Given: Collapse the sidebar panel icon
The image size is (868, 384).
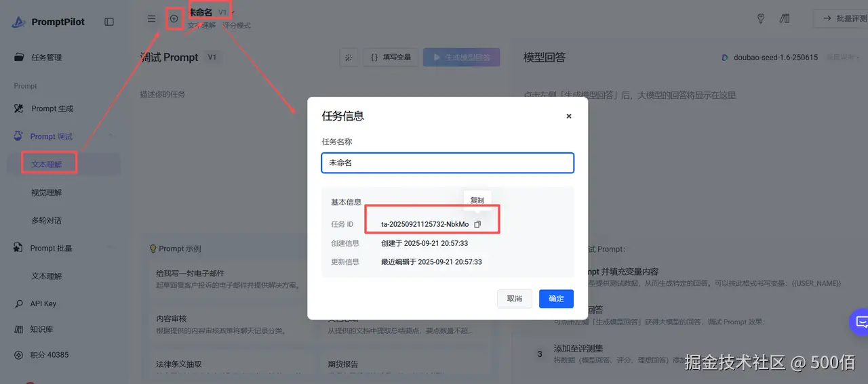Looking at the screenshot, I should (x=109, y=22).
